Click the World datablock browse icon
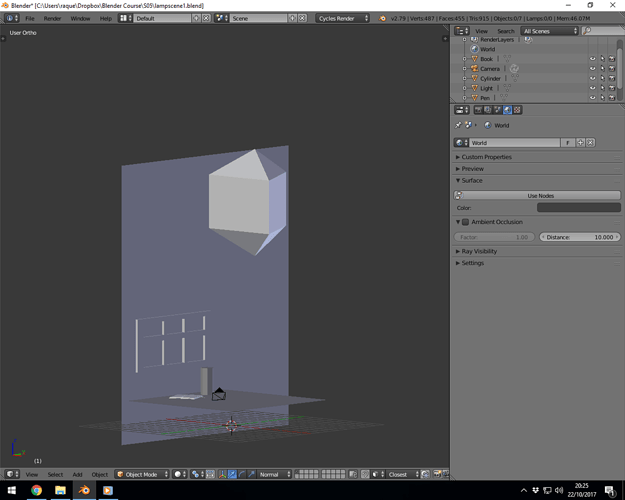625x500 pixels. point(461,143)
